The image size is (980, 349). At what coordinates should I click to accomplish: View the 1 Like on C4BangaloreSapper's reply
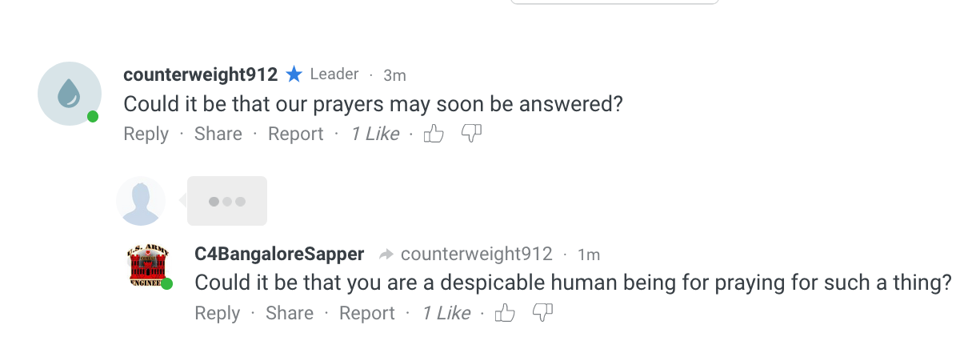(x=446, y=313)
